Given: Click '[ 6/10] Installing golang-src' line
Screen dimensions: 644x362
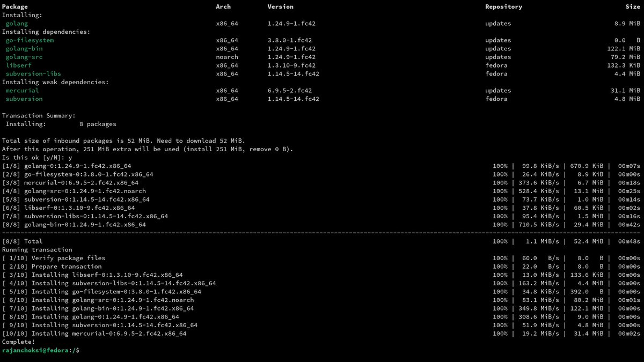Looking at the screenshot, I should pyautogui.click(x=98, y=300).
